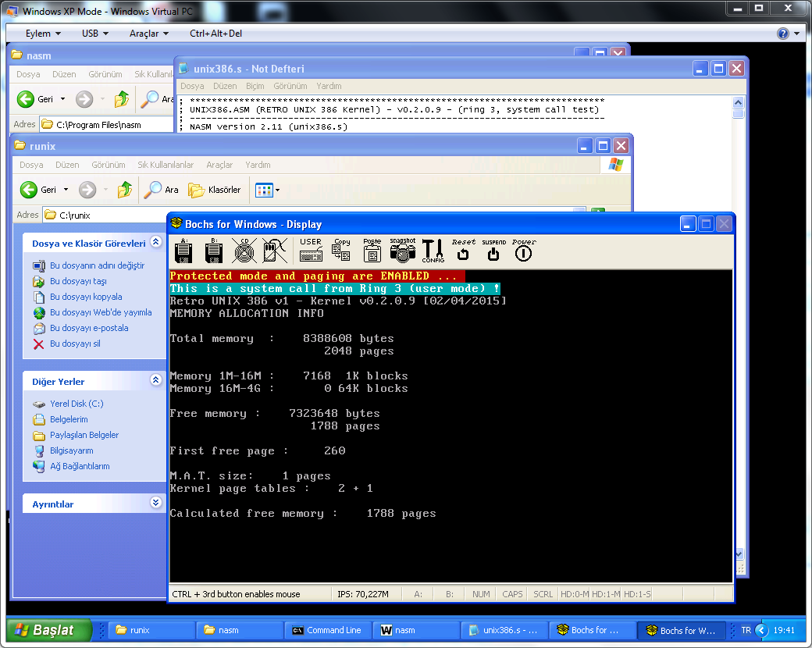Image resolution: width=812 pixels, height=648 pixels.
Task: Click the views icon in runix toolbar
Action: [x=264, y=190]
